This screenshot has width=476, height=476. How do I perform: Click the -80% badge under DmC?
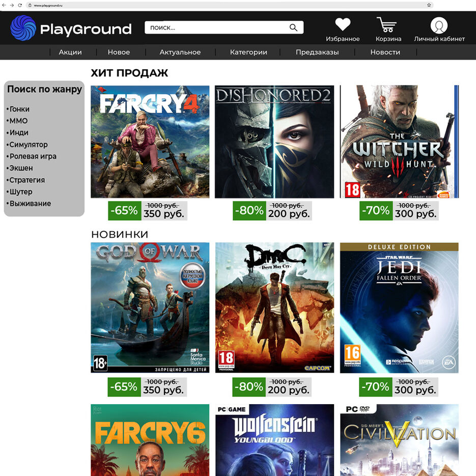[x=249, y=387]
